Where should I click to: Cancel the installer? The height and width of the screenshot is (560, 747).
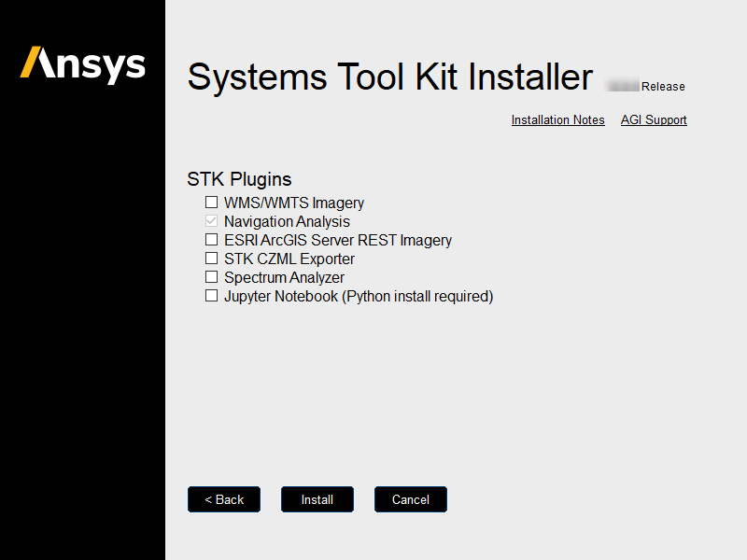411,499
